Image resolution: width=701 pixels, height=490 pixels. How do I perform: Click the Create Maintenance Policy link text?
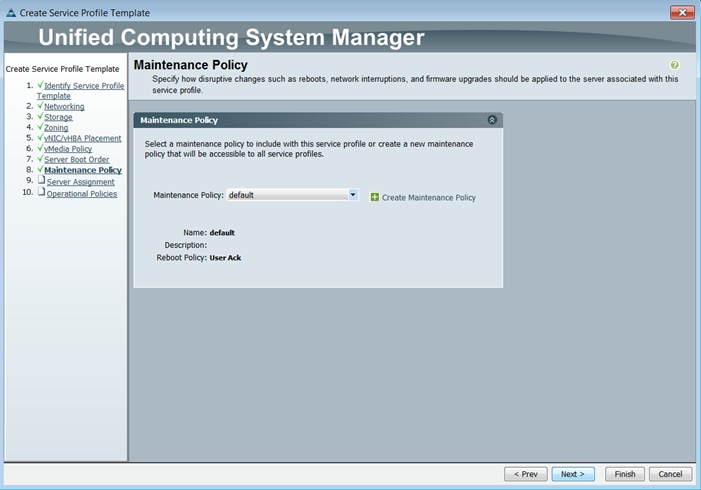428,198
